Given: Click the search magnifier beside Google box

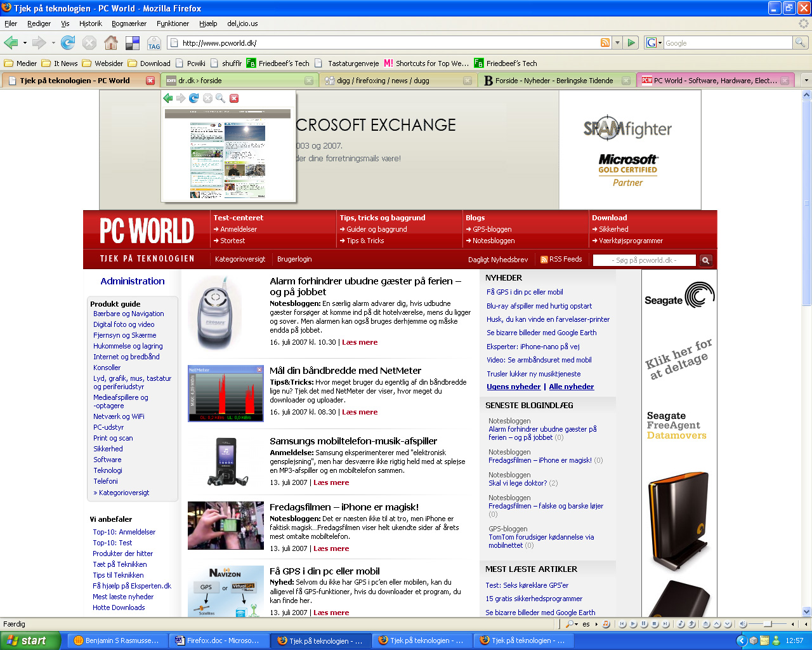Looking at the screenshot, I should click(x=801, y=43).
